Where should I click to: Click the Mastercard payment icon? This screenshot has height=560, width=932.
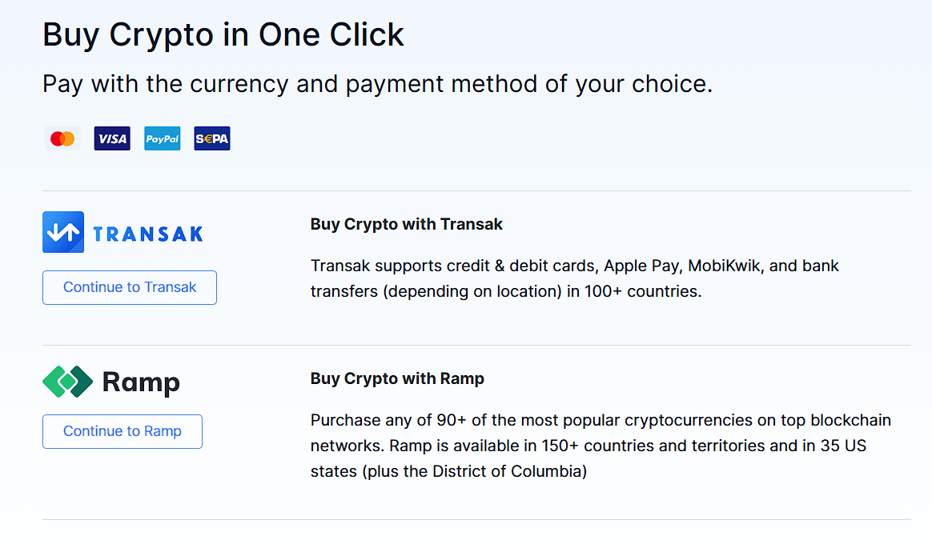click(62, 138)
